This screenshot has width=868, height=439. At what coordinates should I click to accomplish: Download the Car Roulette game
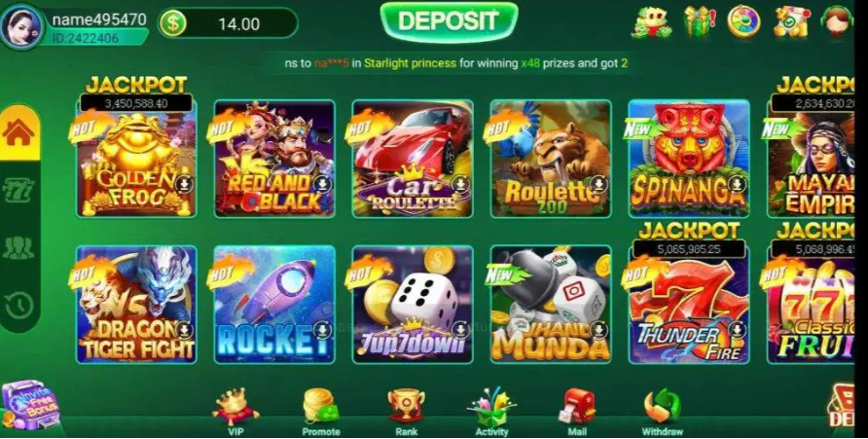pos(460,184)
